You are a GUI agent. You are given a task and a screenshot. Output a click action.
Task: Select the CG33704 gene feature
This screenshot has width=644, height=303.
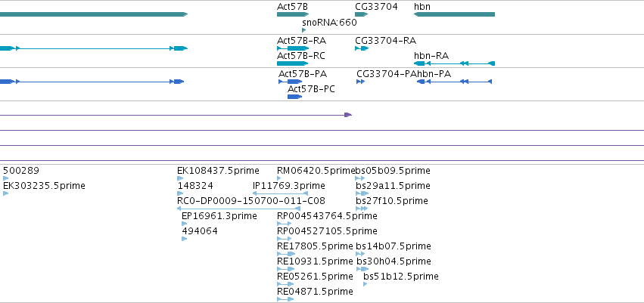362,14
